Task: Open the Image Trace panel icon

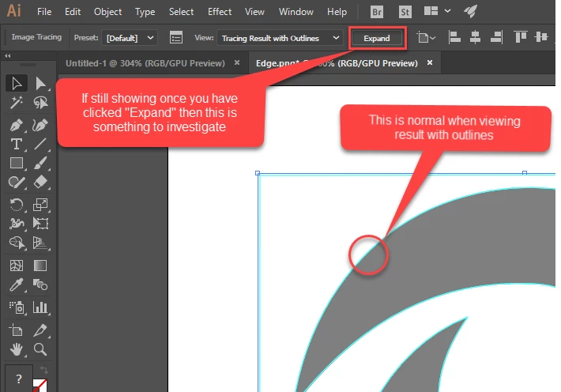Action: point(176,38)
